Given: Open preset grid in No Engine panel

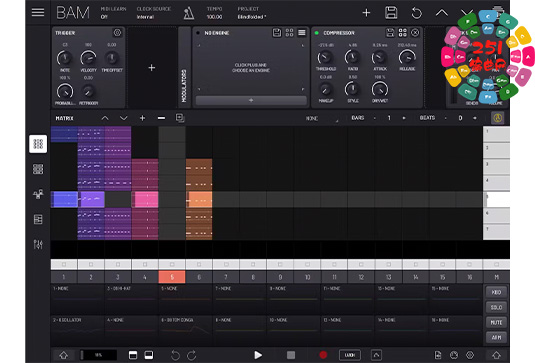Looking at the screenshot, I should pos(289,33).
